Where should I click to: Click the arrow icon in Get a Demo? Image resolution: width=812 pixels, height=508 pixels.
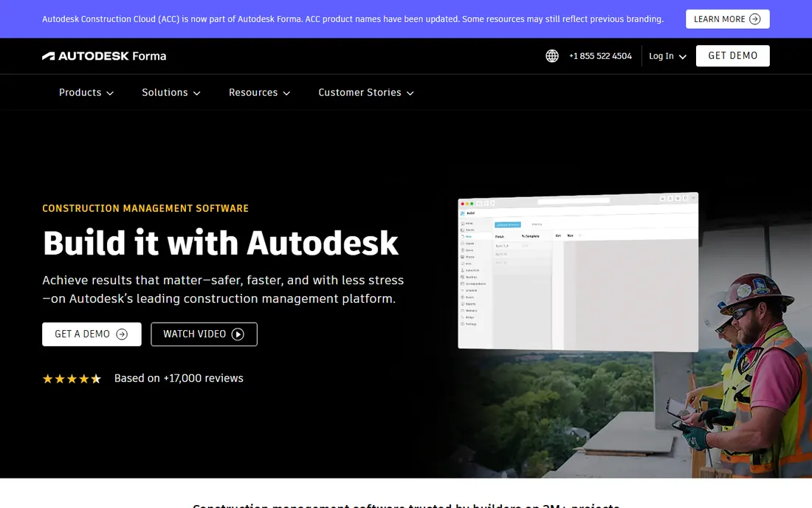pos(122,334)
